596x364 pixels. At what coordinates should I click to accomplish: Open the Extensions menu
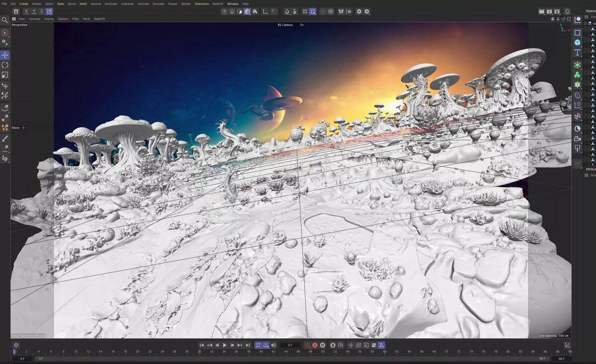[202, 3]
